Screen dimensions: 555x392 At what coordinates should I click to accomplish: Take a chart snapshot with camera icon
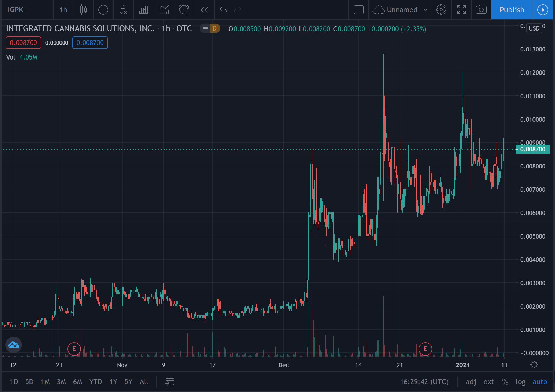(x=481, y=10)
